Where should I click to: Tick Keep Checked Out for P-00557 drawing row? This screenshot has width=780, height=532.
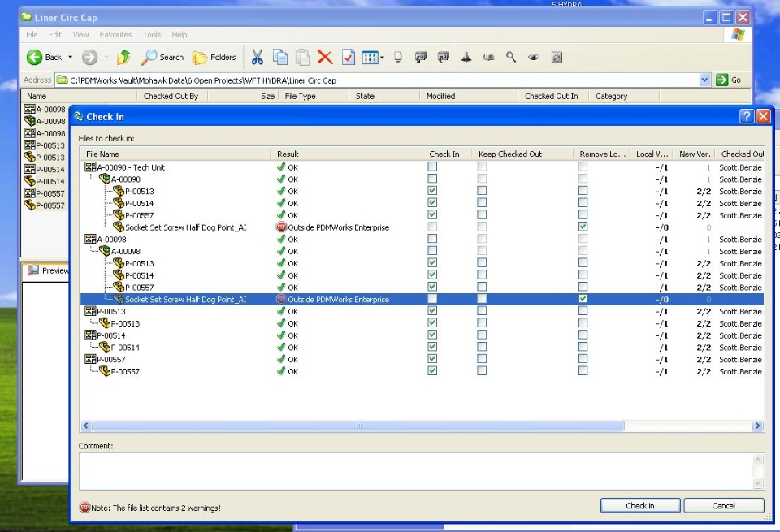click(x=482, y=358)
